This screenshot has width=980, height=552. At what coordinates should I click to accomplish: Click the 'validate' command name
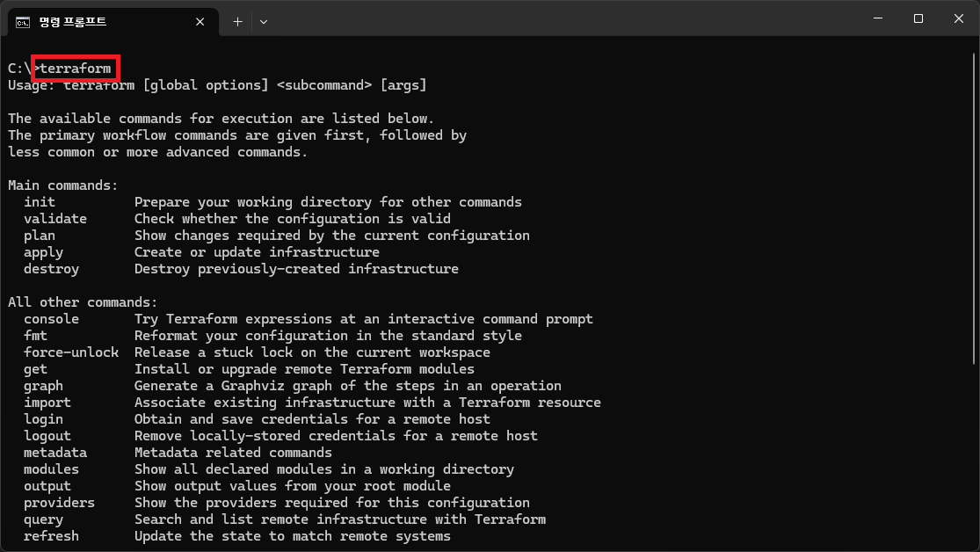point(55,219)
